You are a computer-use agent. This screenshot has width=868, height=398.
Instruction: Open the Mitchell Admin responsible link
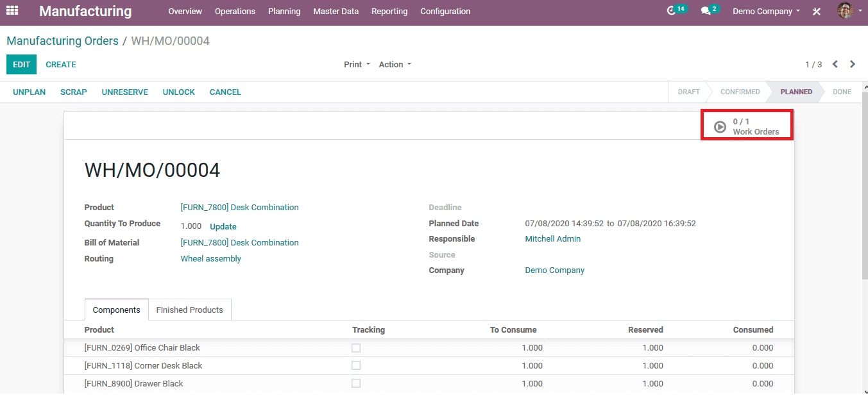(x=553, y=239)
